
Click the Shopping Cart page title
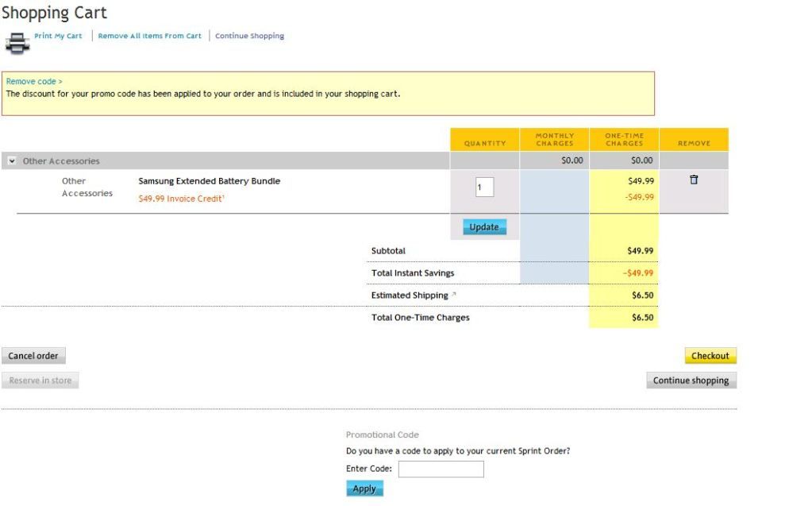click(x=54, y=13)
